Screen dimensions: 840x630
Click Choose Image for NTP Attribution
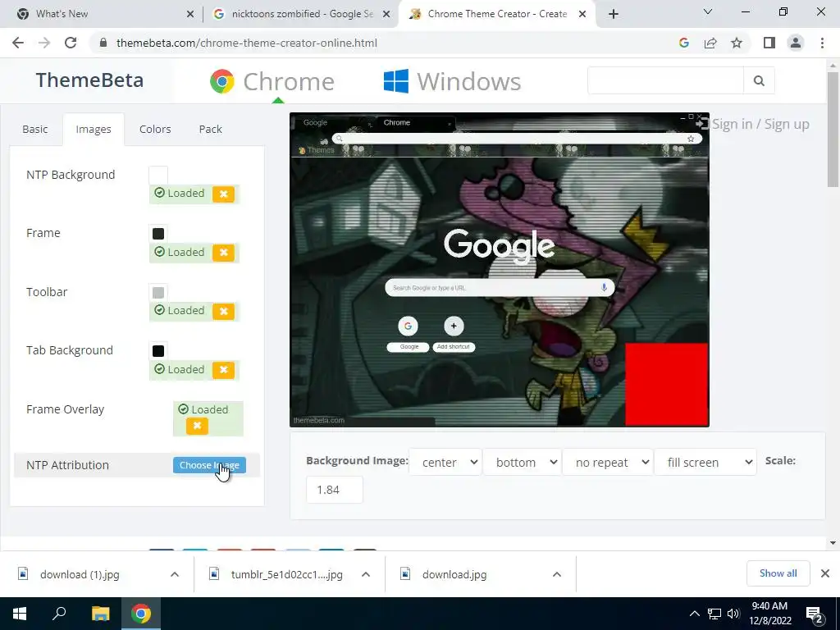[x=209, y=465]
